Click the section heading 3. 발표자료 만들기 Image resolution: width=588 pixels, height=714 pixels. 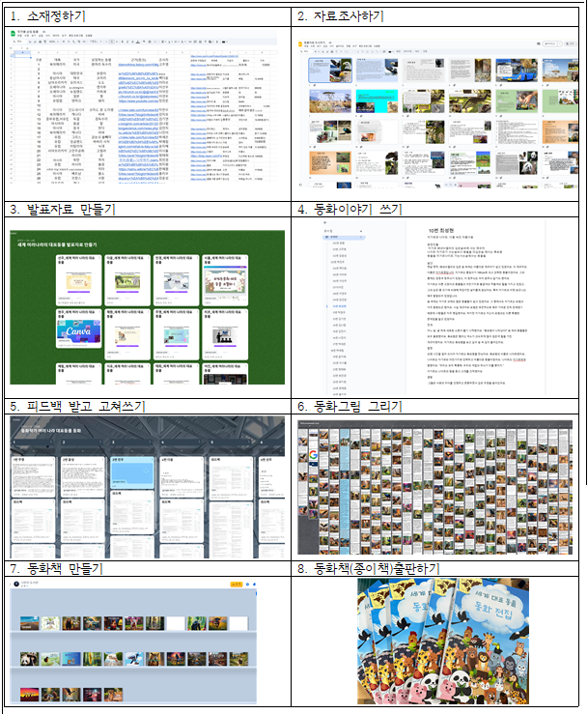[x=63, y=210]
